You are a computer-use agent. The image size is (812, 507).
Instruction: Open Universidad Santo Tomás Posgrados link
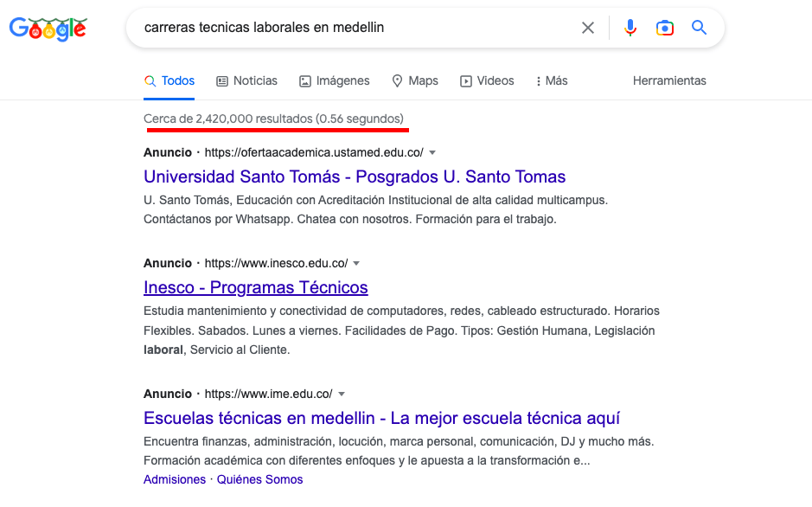click(355, 176)
